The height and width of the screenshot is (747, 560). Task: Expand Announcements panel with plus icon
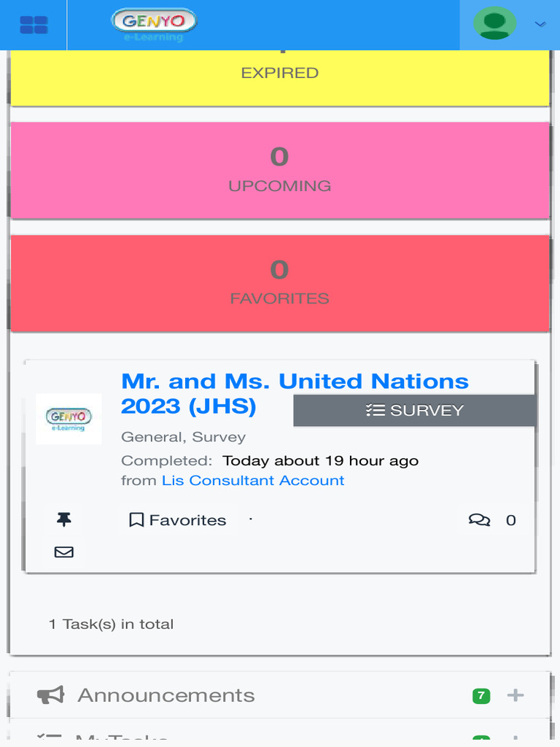point(516,695)
